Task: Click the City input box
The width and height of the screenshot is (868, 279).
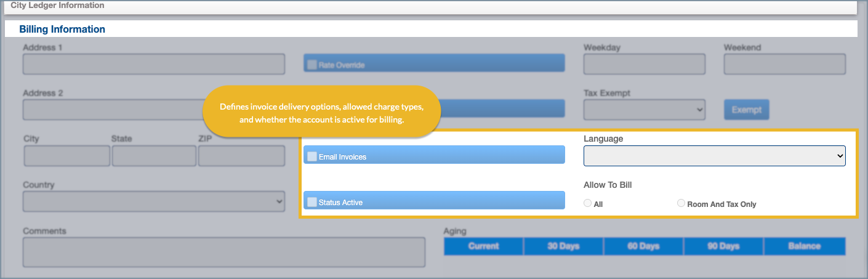Action: (x=66, y=156)
